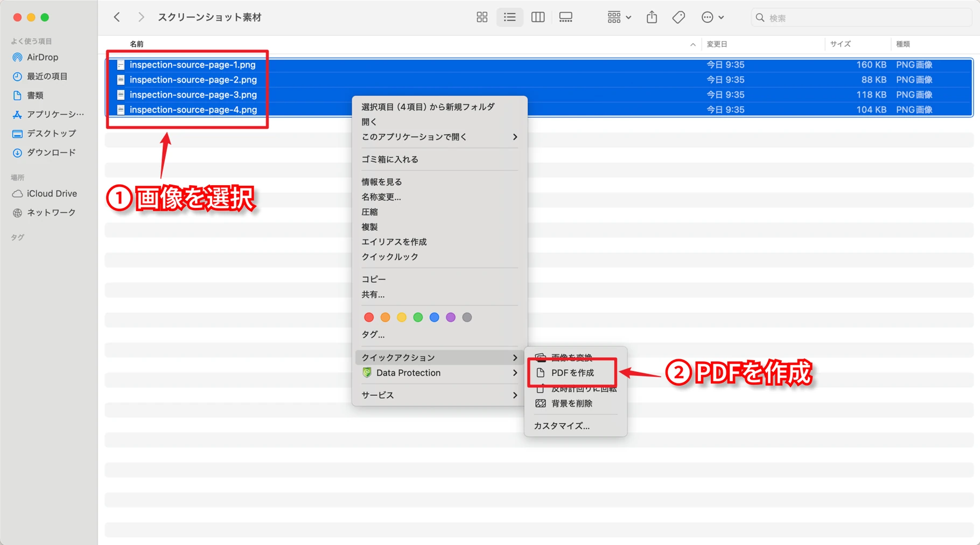Click the 今日 9:35 date of page-1.png
Image resolution: width=980 pixels, height=545 pixels.
click(x=725, y=65)
